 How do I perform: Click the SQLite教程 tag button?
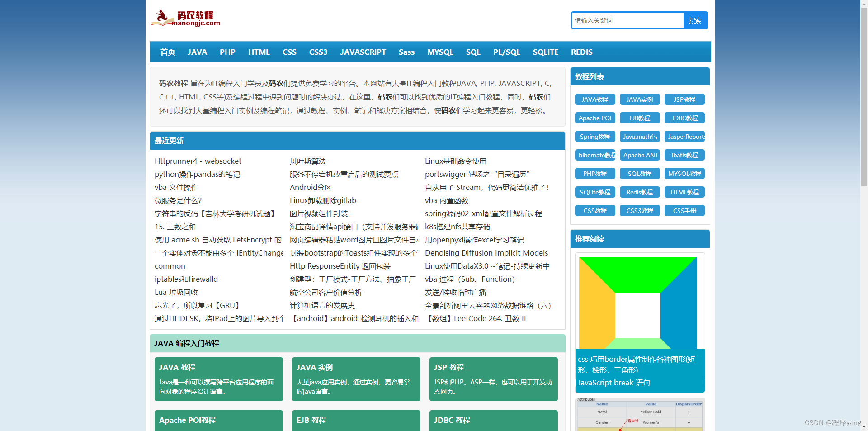595,192
